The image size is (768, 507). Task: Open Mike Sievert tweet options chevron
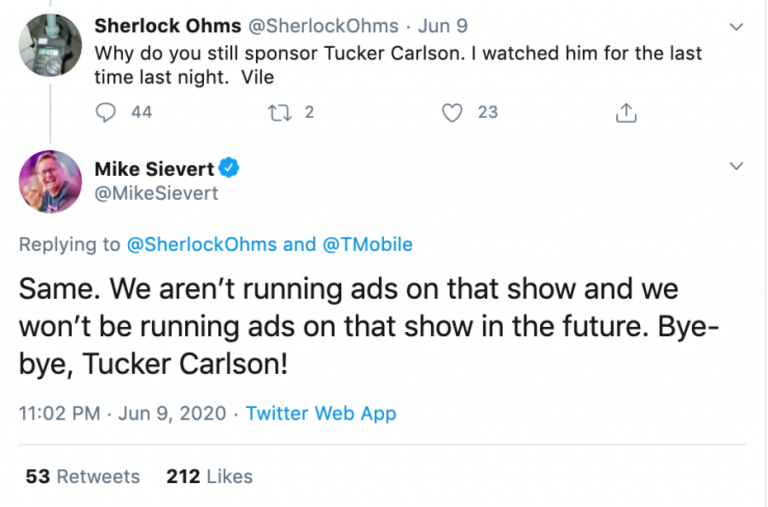[737, 166]
